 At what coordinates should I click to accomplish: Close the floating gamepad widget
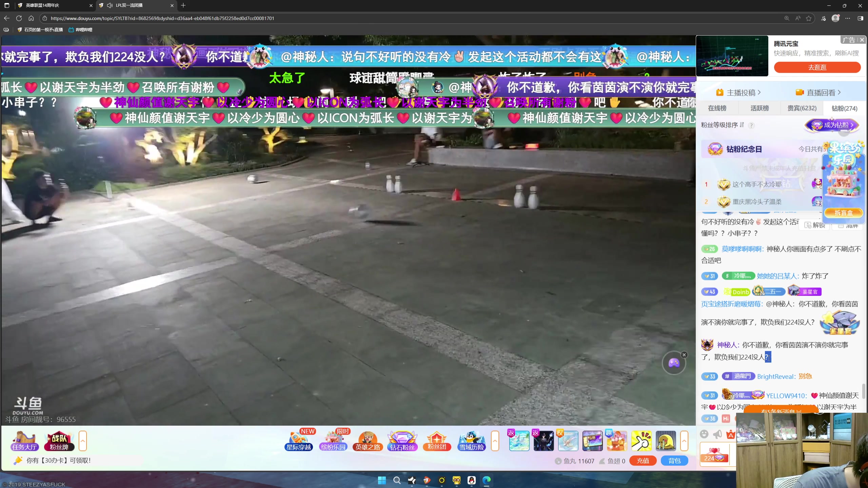684,355
